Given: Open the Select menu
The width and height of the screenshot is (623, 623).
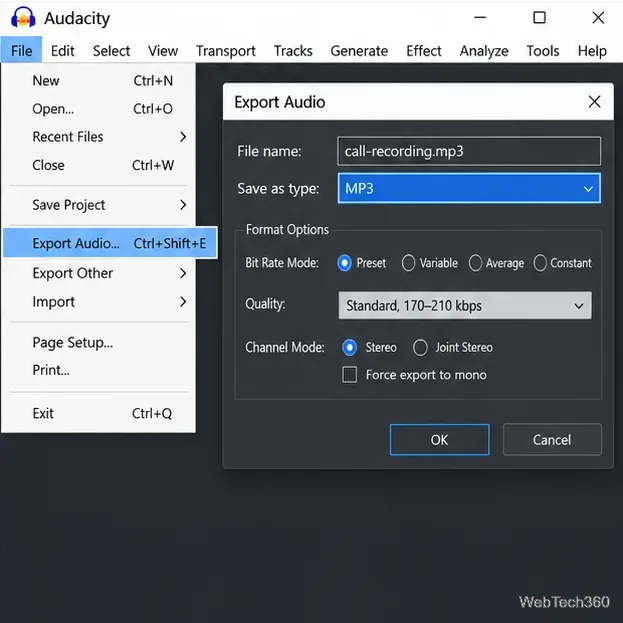Looking at the screenshot, I should [111, 51].
